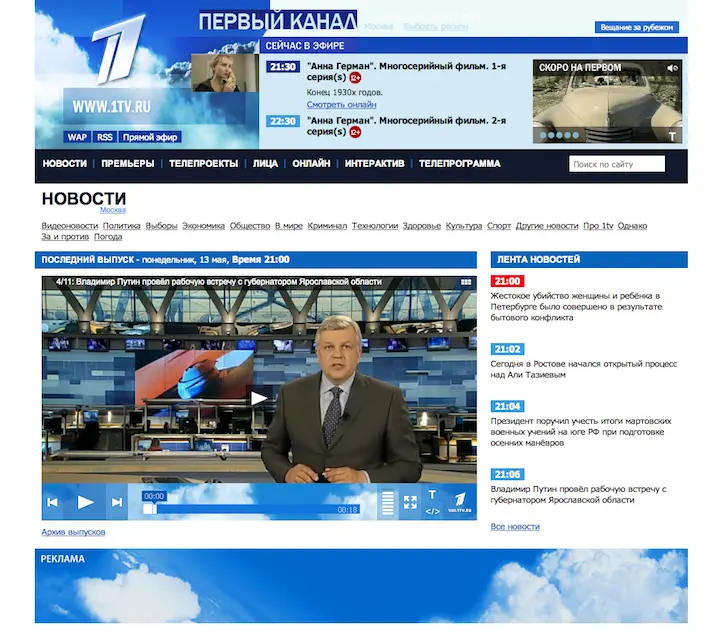Viewport: 720px width, 639px height.
Task: Open the "Выбрать регион" region selector
Action: [x=435, y=27]
